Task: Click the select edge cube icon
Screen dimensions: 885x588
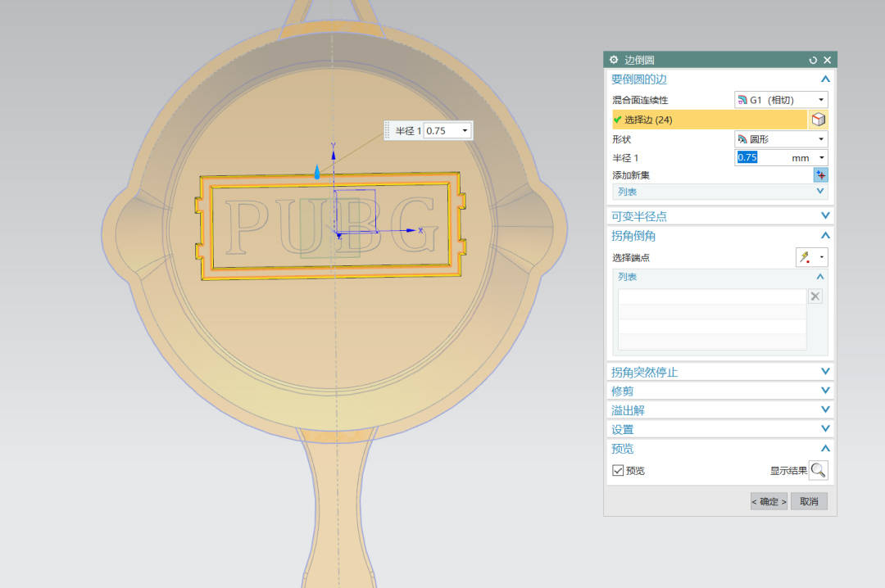Action: click(x=818, y=120)
